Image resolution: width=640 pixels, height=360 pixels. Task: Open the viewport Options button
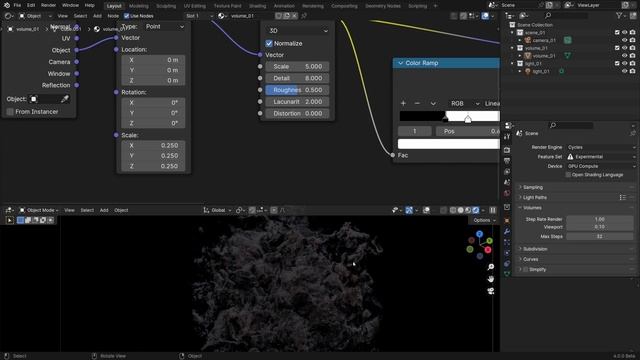click(x=484, y=220)
